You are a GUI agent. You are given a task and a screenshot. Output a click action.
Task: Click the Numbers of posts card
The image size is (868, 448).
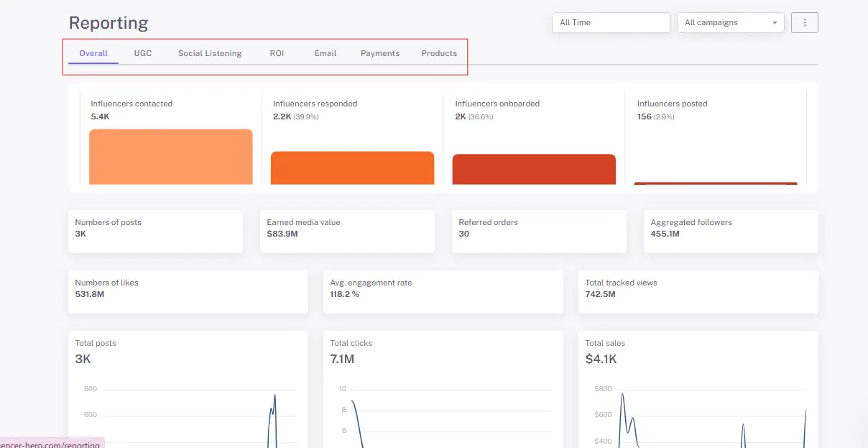point(155,232)
